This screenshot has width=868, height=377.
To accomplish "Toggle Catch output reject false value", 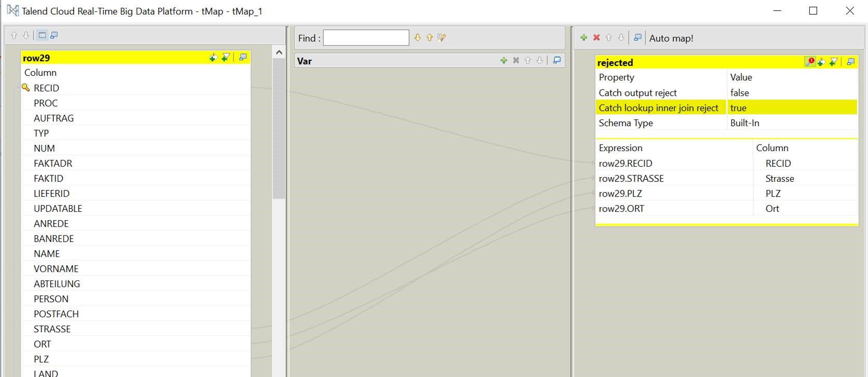I will tap(791, 93).
